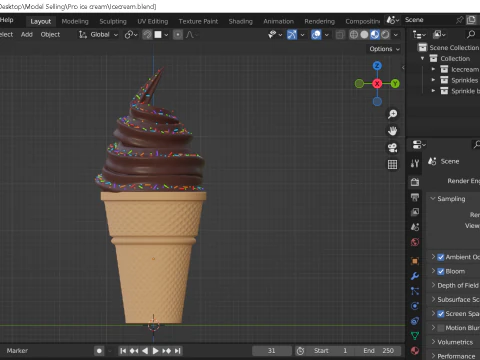The image size is (480, 360).
Task: Click the current frame field showing 31
Action: pyautogui.click(x=271, y=351)
